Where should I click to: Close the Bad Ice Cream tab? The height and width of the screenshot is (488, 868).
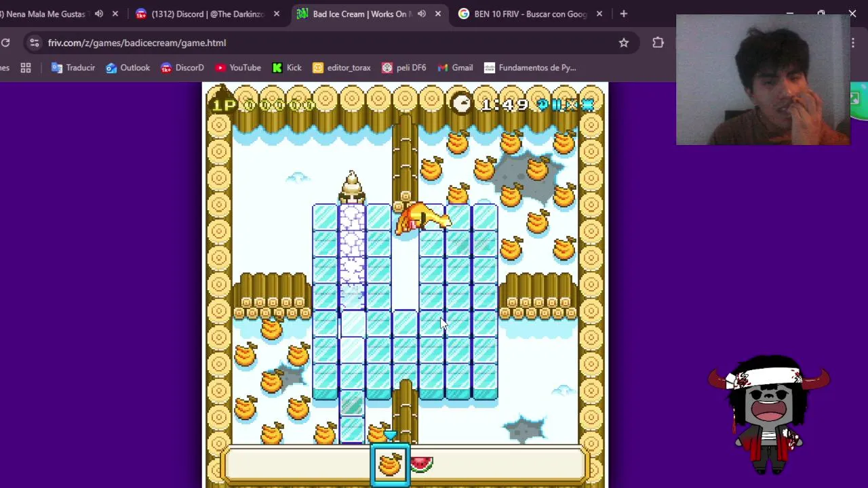pyautogui.click(x=438, y=14)
